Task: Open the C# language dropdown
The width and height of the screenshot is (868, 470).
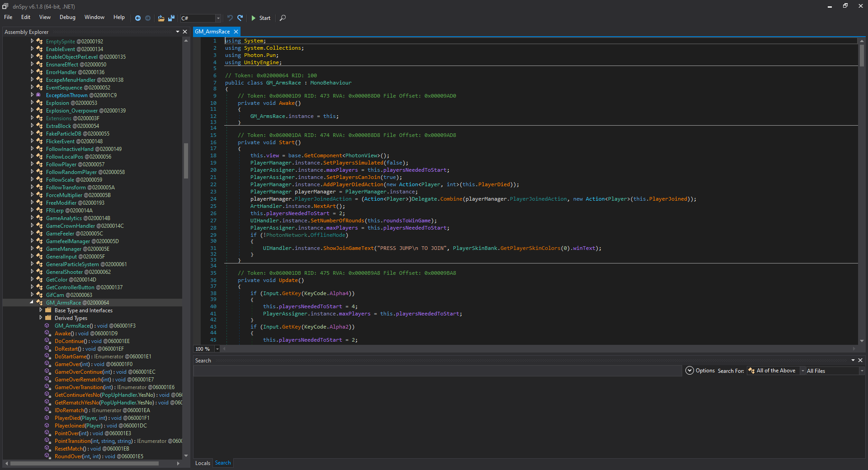Action: [x=218, y=18]
